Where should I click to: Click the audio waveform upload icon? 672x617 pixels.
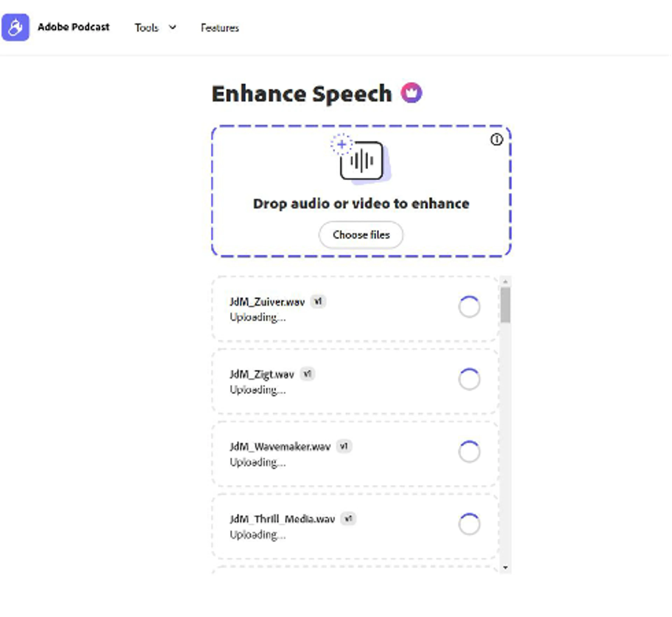(x=361, y=159)
